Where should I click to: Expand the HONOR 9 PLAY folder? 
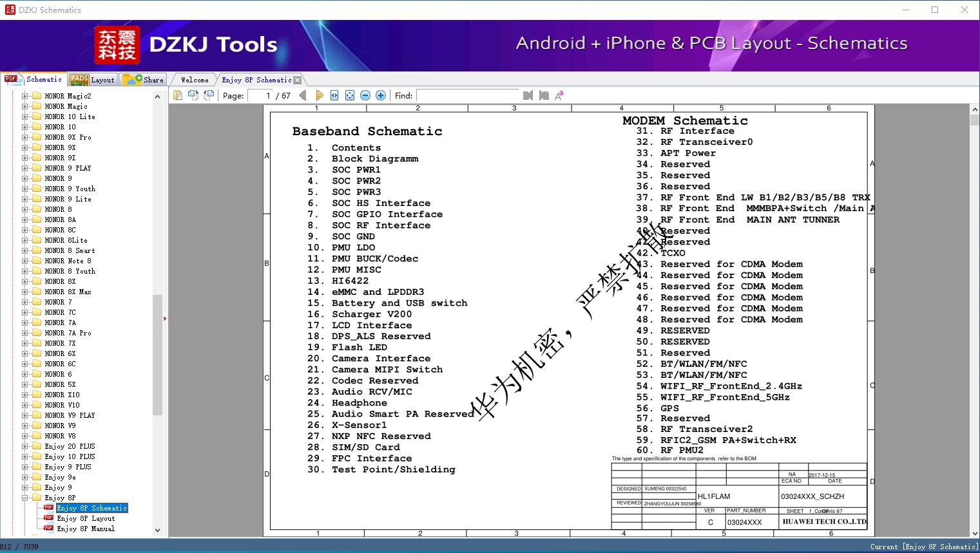tap(24, 168)
